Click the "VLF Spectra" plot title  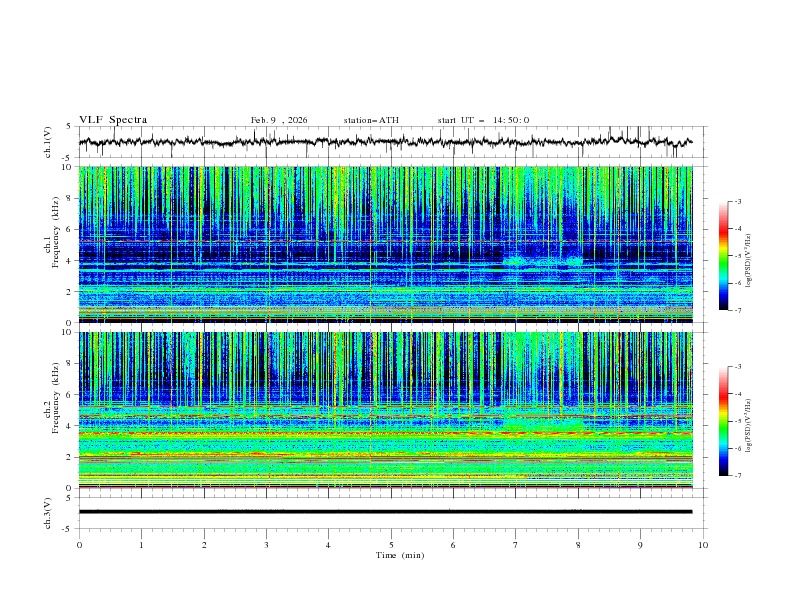pyautogui.click(x=113, y=120)
